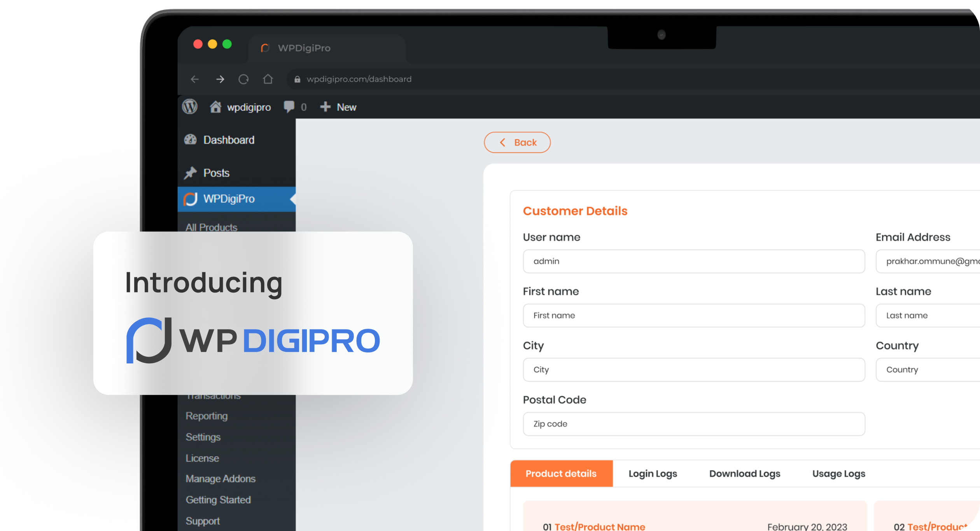Click the yellow minimize window dot
The image size is (980, 531).
212,44
